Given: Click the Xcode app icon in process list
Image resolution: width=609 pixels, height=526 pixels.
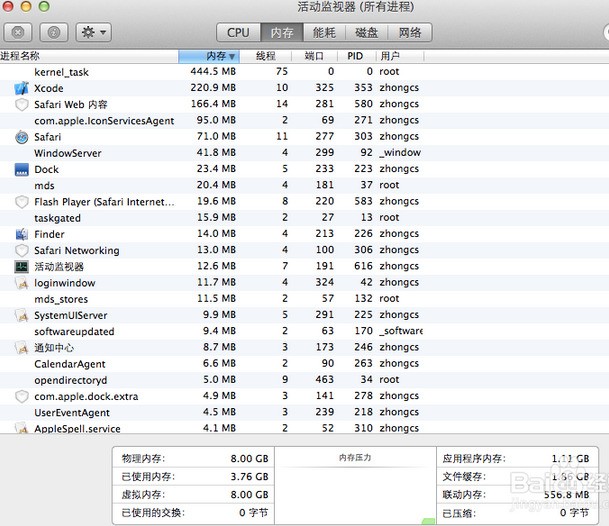Looking at the screenshot, I should tap(22, 88).
